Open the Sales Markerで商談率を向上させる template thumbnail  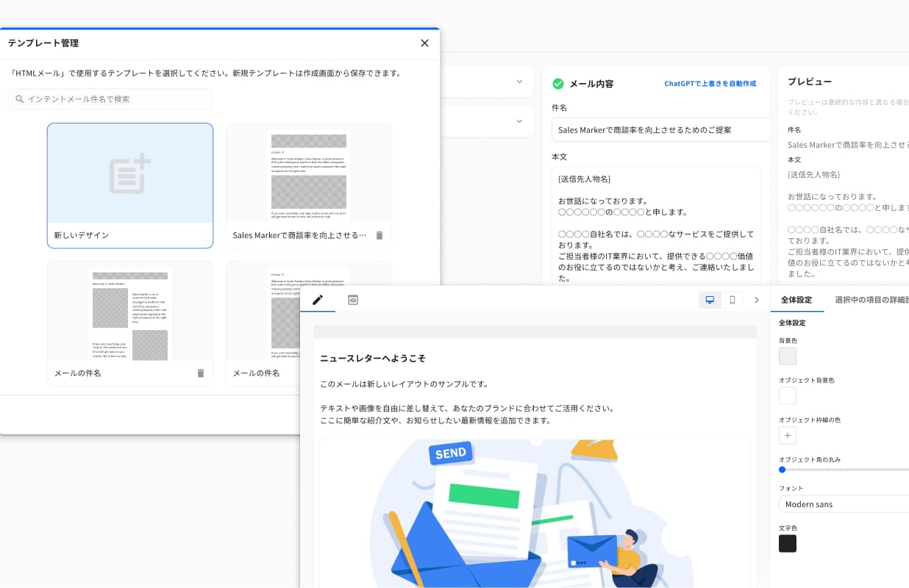click(x=309, y=174)
